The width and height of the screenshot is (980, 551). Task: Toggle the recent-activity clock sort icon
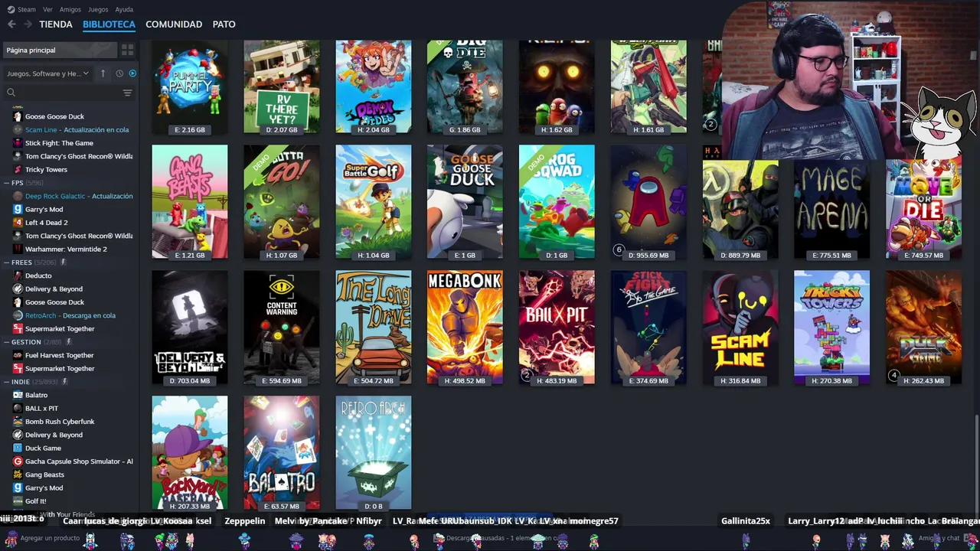point(119,73)
